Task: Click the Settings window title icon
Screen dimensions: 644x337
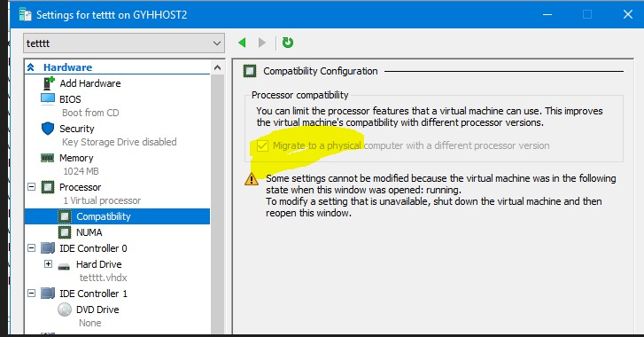Action: coord(25,15)
